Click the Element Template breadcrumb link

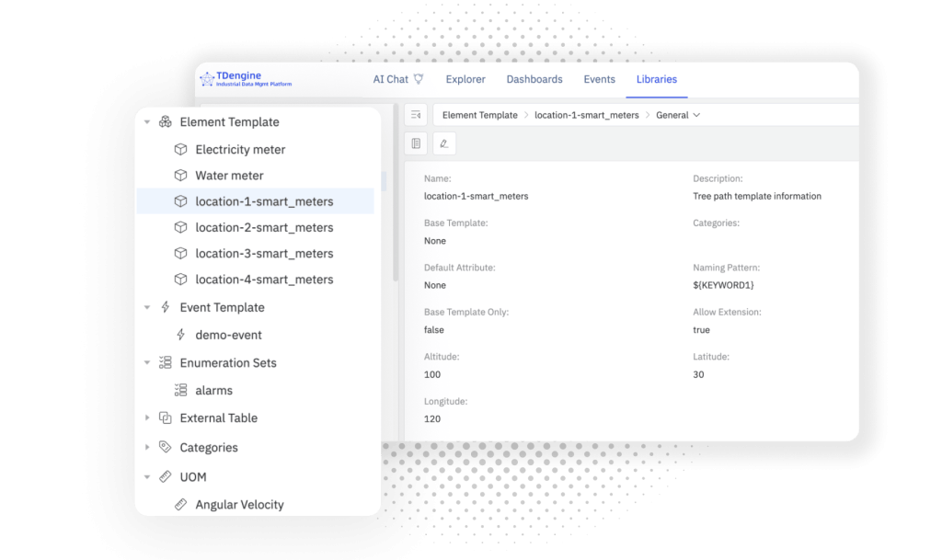479,115
